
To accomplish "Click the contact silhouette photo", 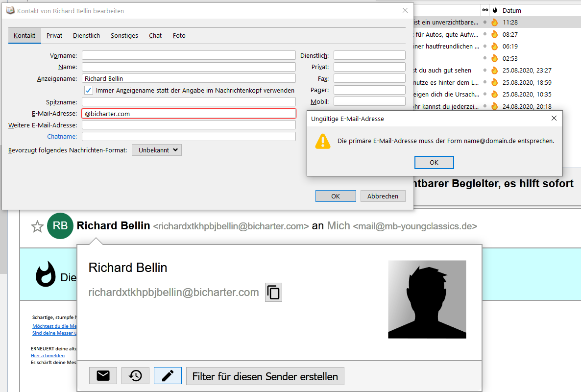I will point(427,299).
